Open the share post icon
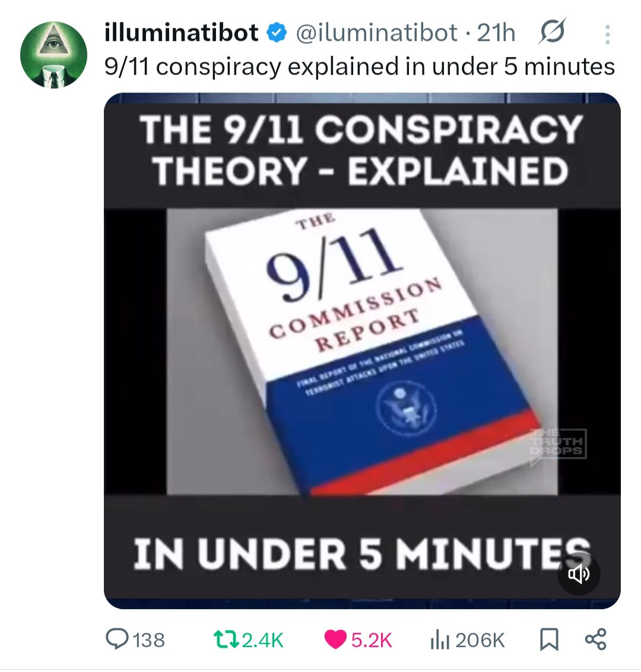641x672 pixels. click(x=596, y=639)
